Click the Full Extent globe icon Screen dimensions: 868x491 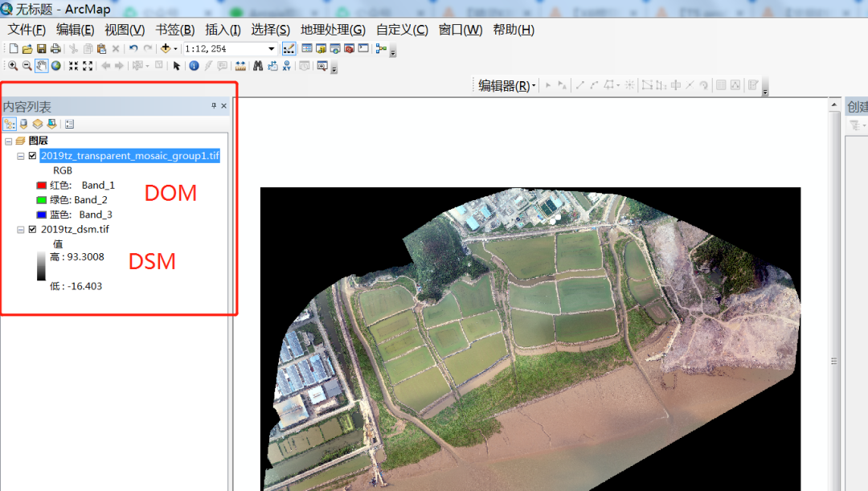56,66
